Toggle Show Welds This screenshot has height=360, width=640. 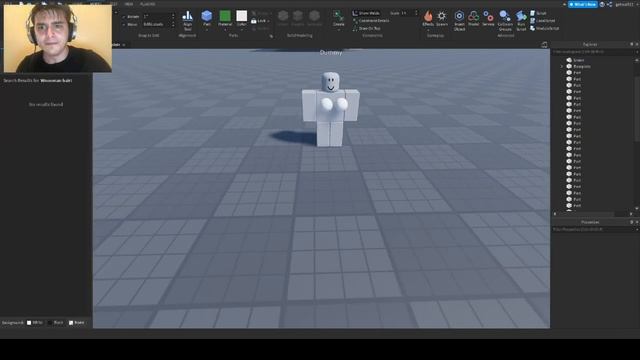tap(366, 13)
